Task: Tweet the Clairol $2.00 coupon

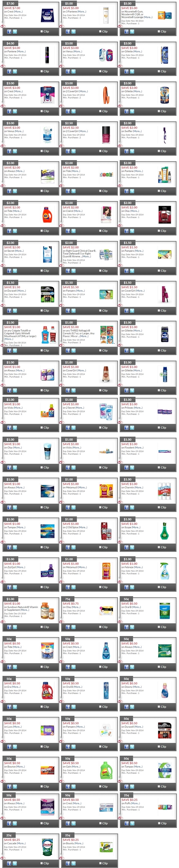Action: tap(73, 231)
